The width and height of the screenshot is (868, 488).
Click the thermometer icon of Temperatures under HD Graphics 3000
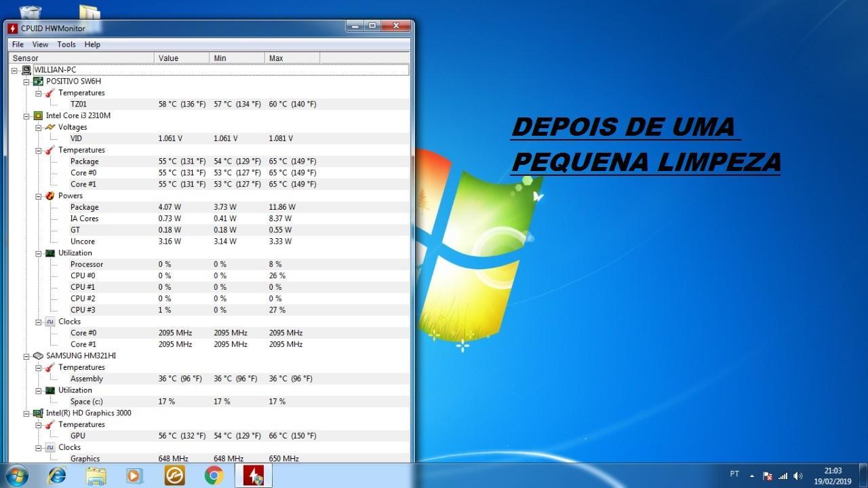click(50, 424)
